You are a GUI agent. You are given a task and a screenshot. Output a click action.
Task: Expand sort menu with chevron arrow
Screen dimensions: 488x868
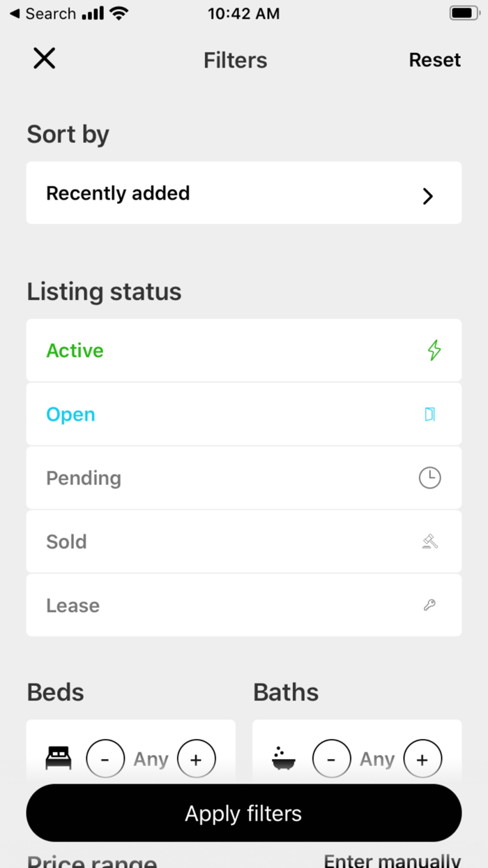(428, 196)
